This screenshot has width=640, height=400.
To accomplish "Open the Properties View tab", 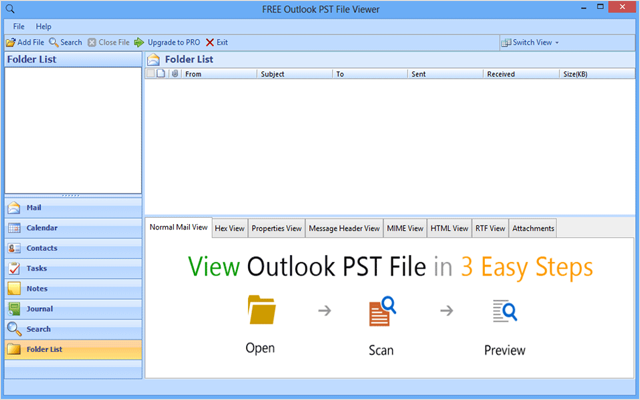I will coord(276,228).
